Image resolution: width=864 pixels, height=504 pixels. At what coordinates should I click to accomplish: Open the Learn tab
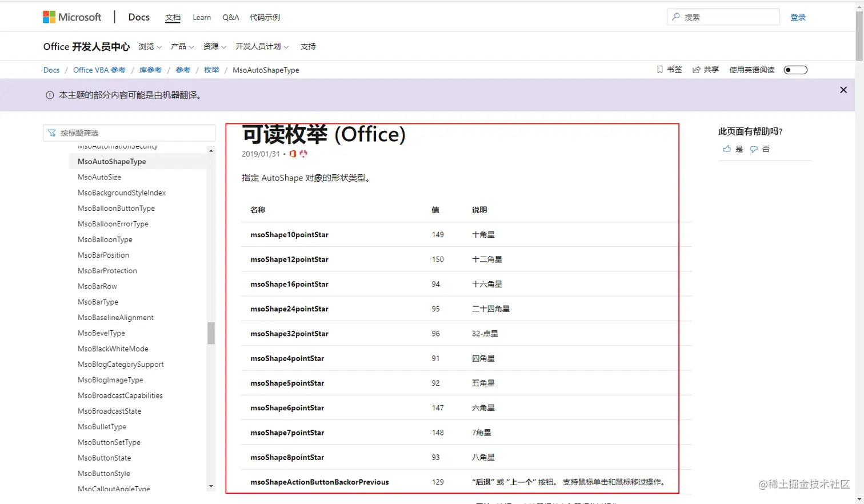[x=202, y=17]
